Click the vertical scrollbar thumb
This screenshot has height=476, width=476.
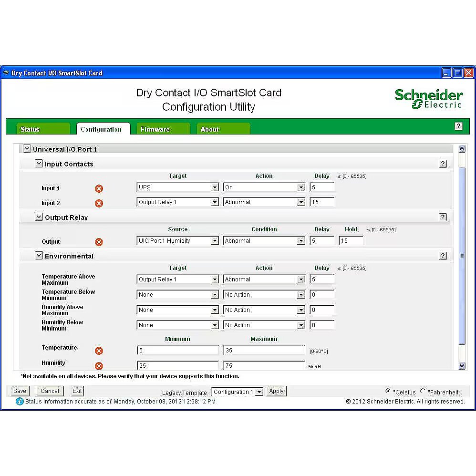(462, 256)
